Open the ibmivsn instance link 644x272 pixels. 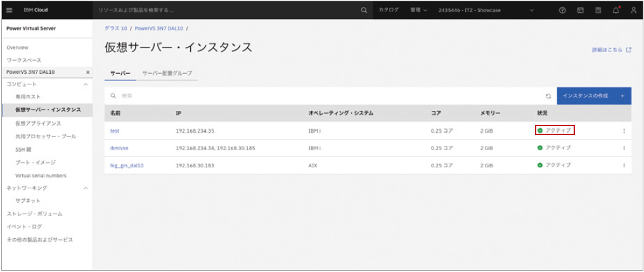(119, 148)
